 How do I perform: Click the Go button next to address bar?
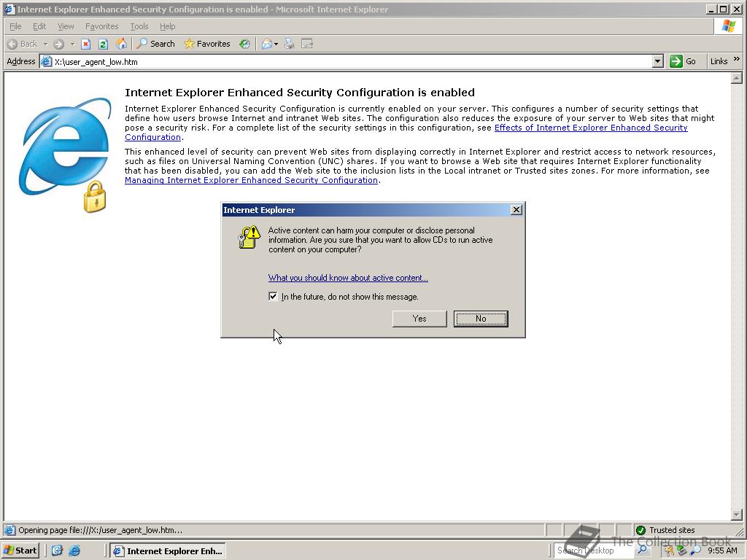pyautogui.click(x=683, y=61)
